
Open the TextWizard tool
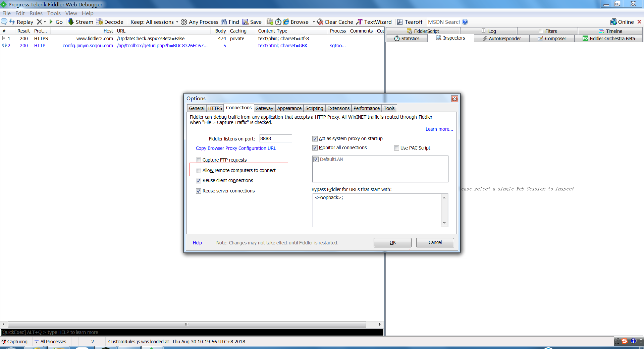coord(374,22)
